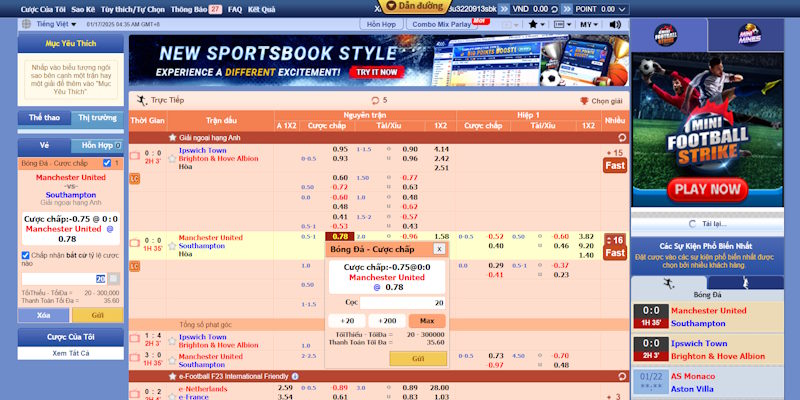Expand the Tiếng Việt language dropdown

(x=61, y=22)
